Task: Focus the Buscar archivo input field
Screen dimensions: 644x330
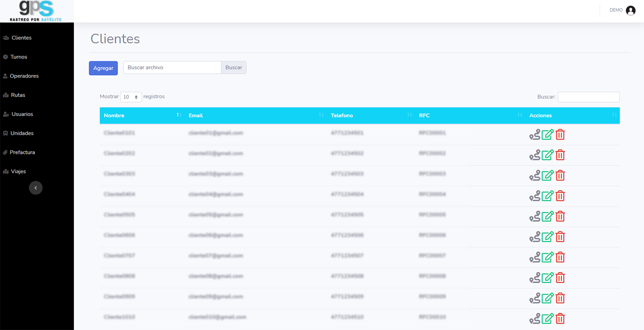Action: point(172,67)
